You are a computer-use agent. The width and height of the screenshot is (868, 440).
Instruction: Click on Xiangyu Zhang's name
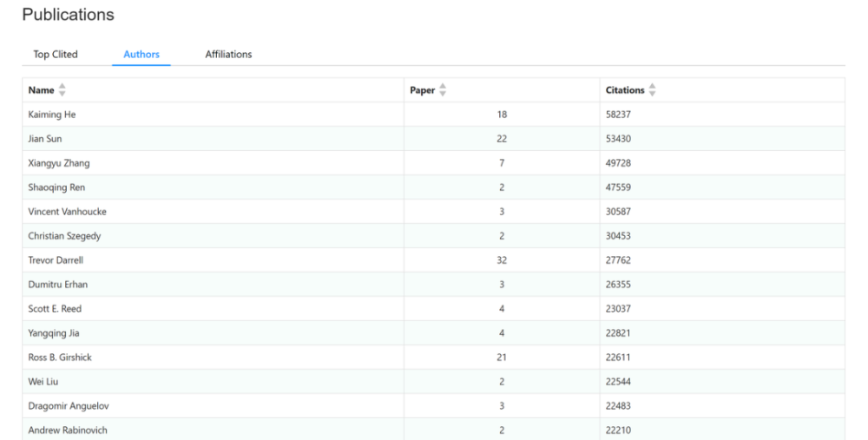point(58,163)
